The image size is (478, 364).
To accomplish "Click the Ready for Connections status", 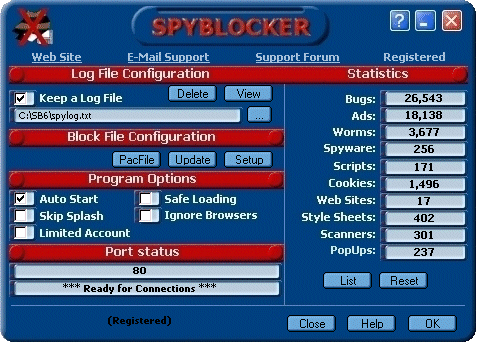I will coord(146,288).
